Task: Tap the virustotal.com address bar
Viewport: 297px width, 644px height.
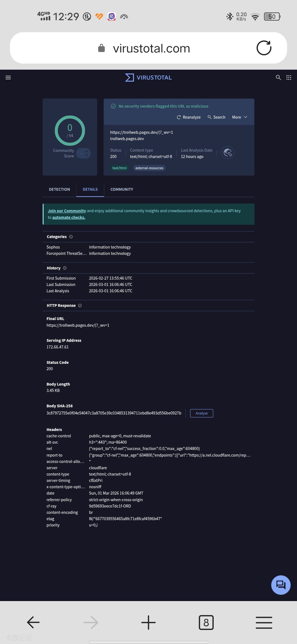Action: (151, 48)
